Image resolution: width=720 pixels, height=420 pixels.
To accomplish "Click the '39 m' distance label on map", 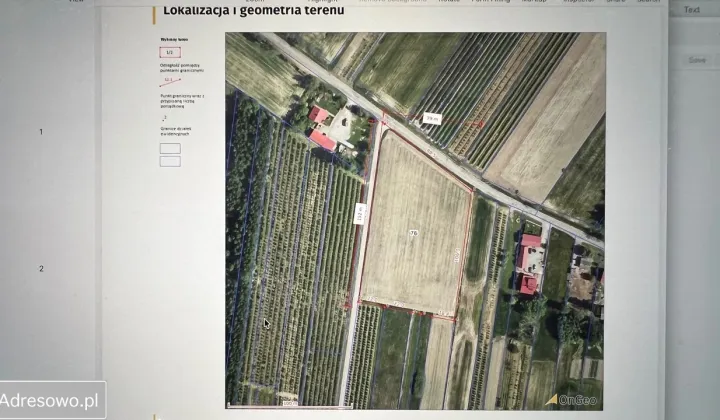I will click(x=432, y=118).
